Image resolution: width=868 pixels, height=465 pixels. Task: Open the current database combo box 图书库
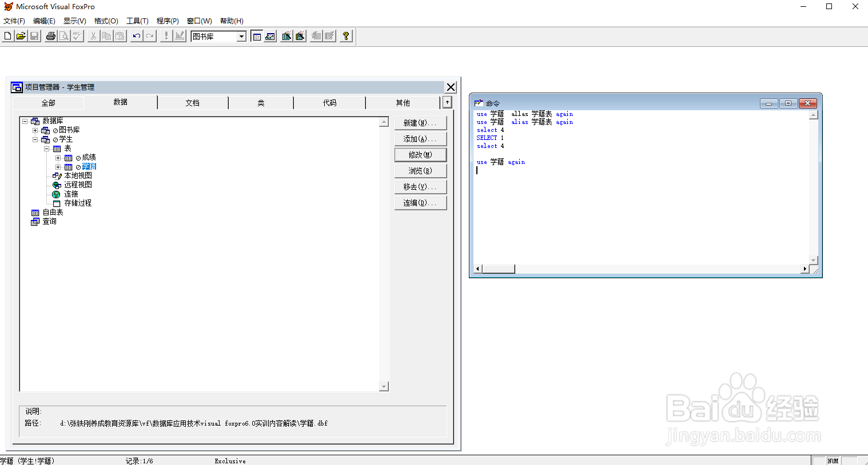[218, 37]
